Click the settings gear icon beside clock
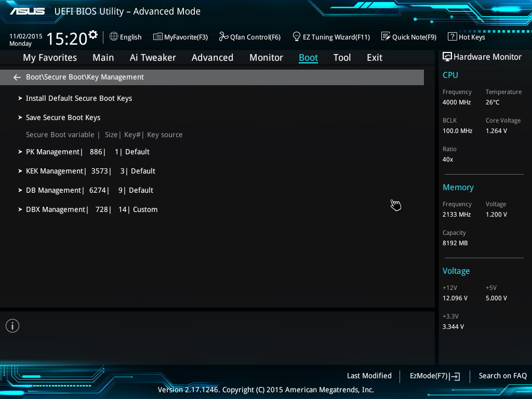The image size is (532, 399). [93, 35]
